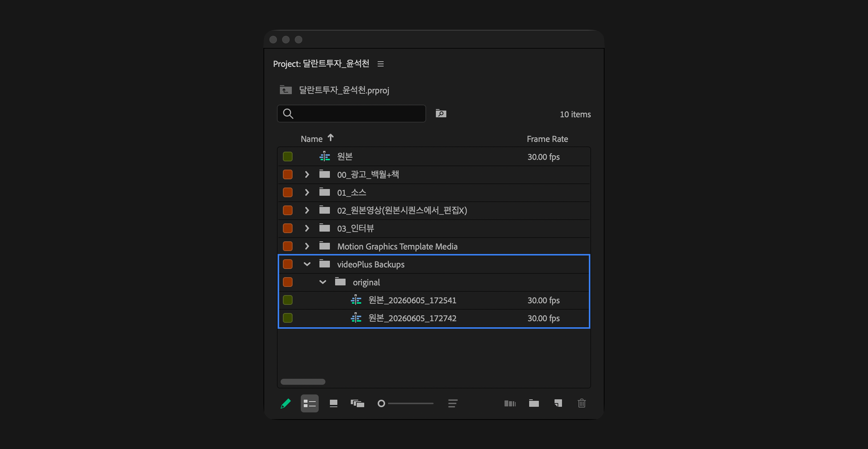
Task: Switch to Freeform View
Action: pyautogui.click(x=357, y=403)
